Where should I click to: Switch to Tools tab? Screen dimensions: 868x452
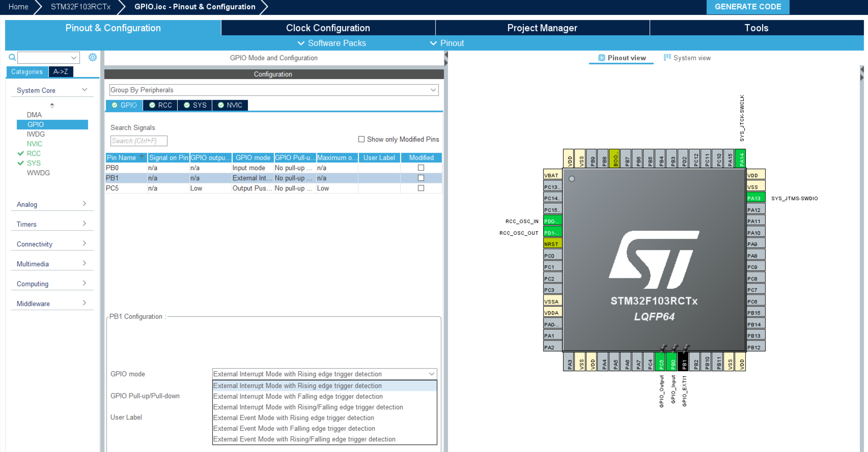click(756, 28)
